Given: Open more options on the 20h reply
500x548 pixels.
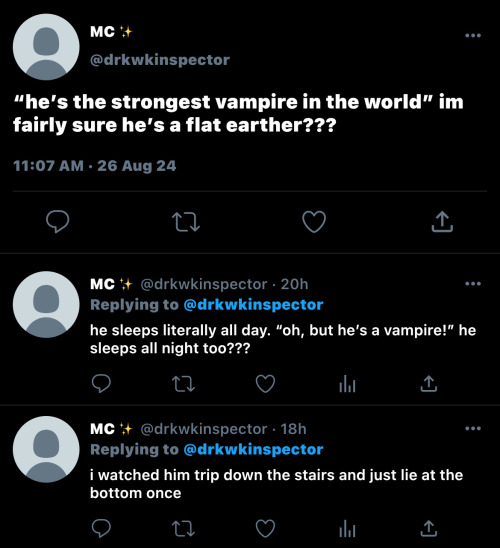Looking at the screenshot, I should pyautogui.click(x=473, y=284).
